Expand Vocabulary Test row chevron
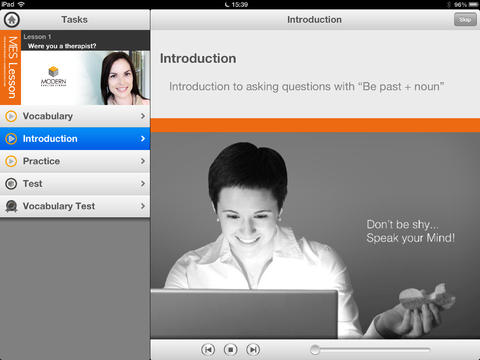The width and height of the screenshot is (480, 360). [143, 206]
